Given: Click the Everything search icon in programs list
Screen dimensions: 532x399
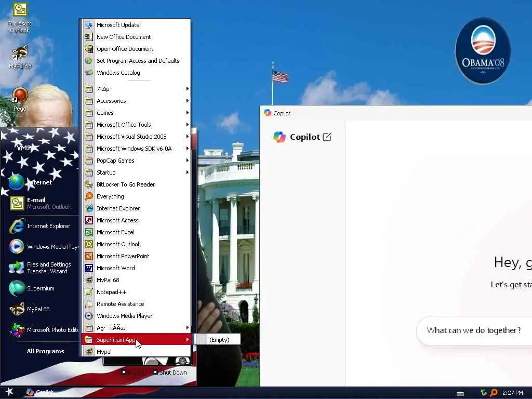Looking at the screenshot, I should pos(88,196).
